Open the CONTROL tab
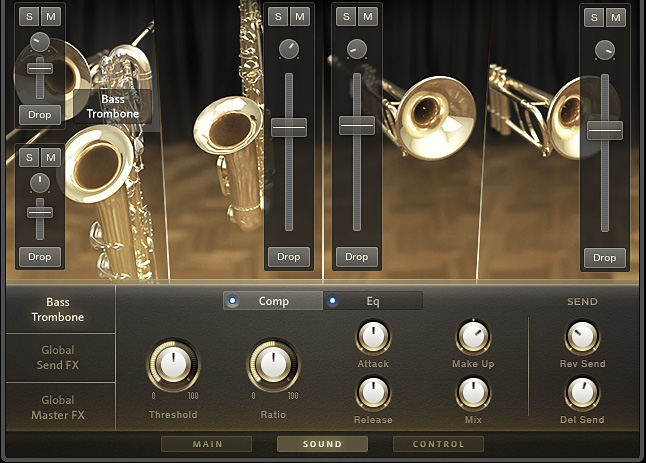 click(x=430, y=444)
